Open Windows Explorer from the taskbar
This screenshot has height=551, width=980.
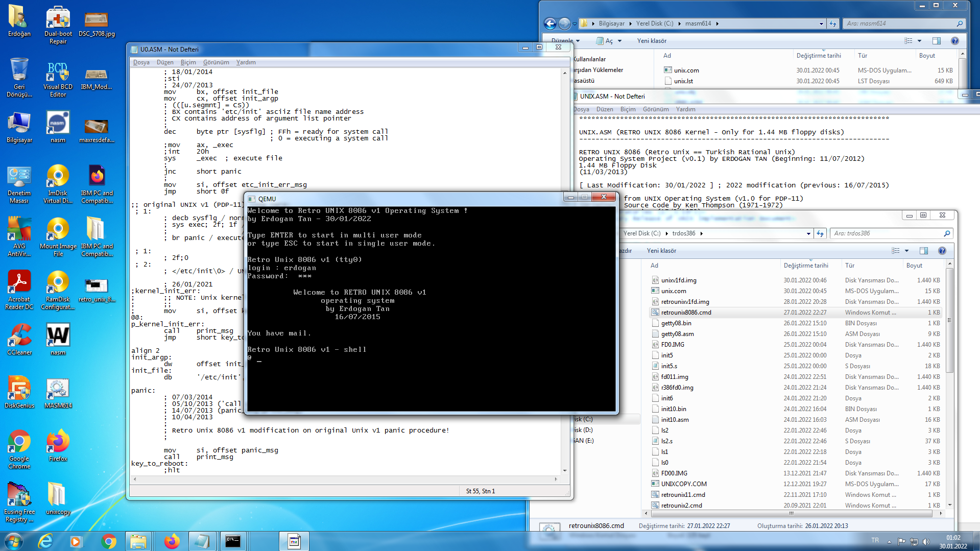pyautogui.click(x=138, y=541)
